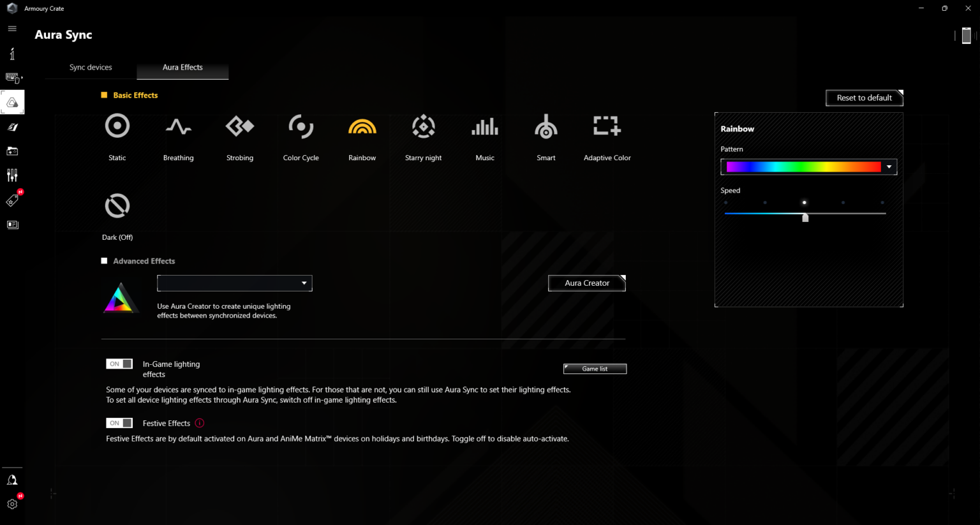Check the Advanced Effects checkbox
The height and width of the screenshot is (525, 980).
pyautogui.click(x=104, y=260)
